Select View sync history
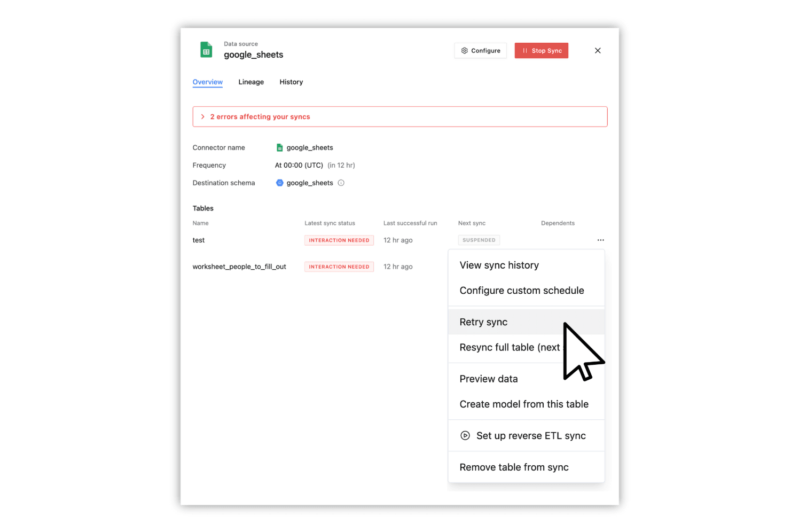 pyautogui.click(x=499, y=265)
